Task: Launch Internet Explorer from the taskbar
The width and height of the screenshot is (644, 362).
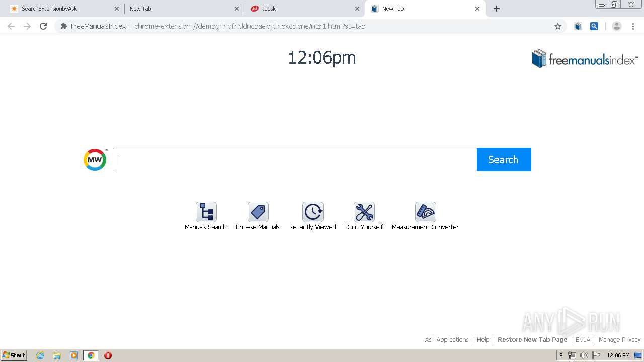Action: pos(40,355)
